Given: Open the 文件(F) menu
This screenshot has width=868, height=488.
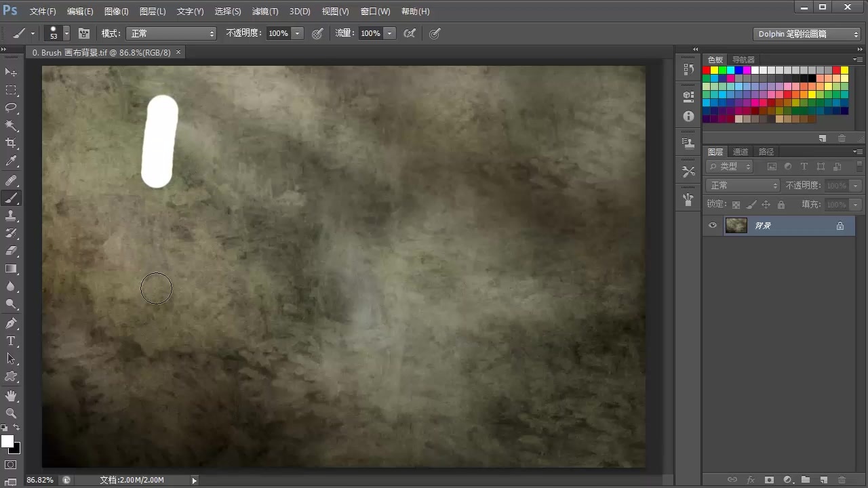Looking at the screenshot, I should [43, 12].
